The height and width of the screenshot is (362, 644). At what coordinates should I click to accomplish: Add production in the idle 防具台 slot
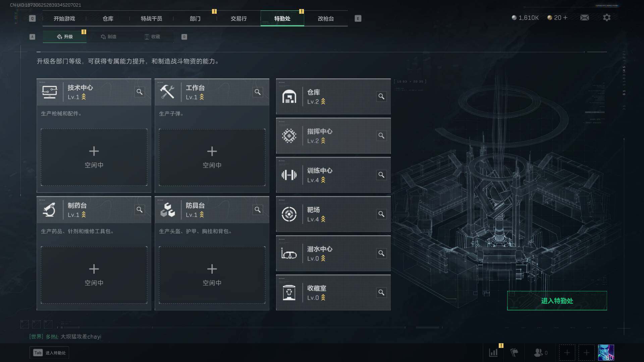pyautogui.click(x=212, y=275)
